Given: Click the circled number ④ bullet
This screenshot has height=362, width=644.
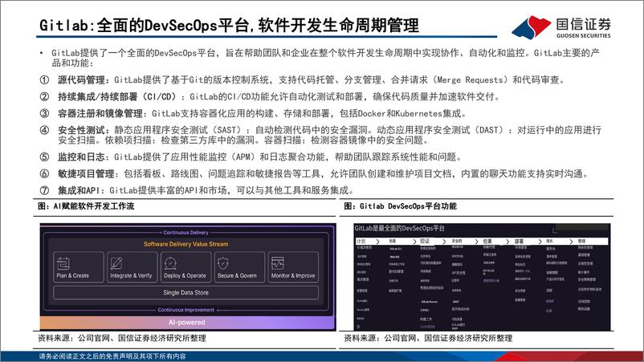Looking at the screenshot, I should pos(44,131).
